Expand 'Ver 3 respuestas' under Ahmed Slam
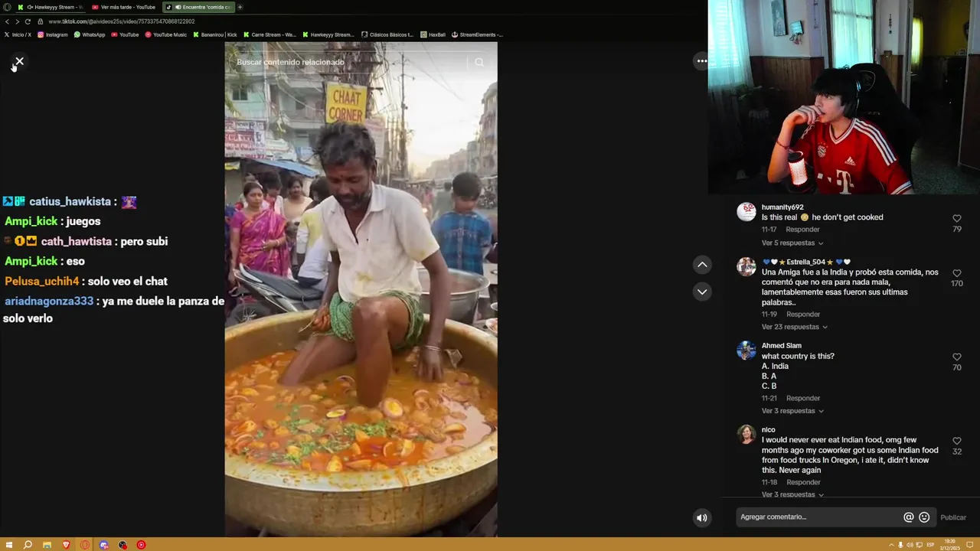Image resolution: width=980 pixels, height=551 pixels. pos(793,411)
